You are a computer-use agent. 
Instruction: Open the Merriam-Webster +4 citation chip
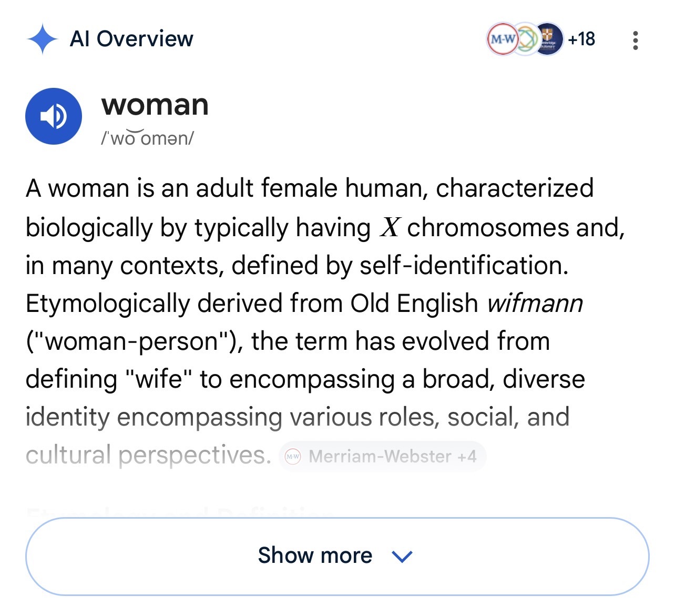click(x=382, y=456)
